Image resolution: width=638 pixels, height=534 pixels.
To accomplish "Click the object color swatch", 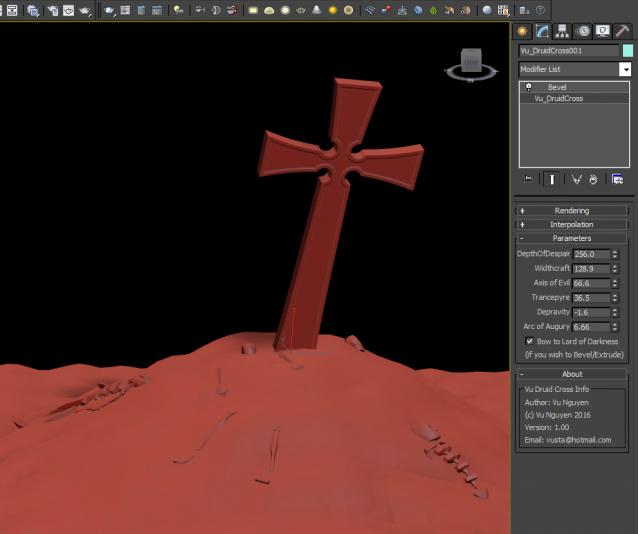I will click(x=627, y=50).
